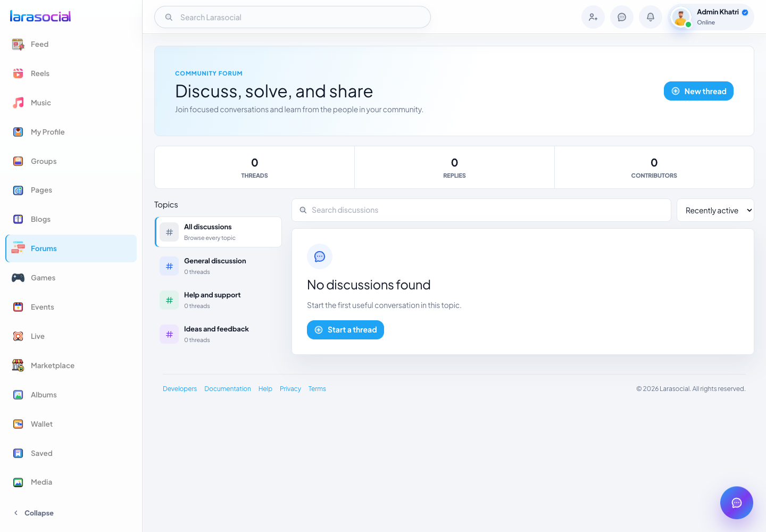
Task: Focus the Search discussions field
Action: click(x=481, y=210)
